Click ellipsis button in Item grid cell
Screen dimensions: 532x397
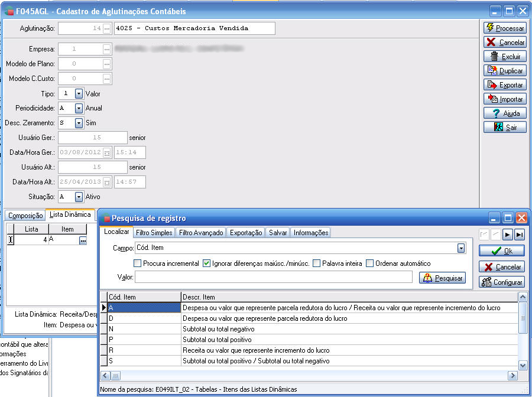coord(83,240)
